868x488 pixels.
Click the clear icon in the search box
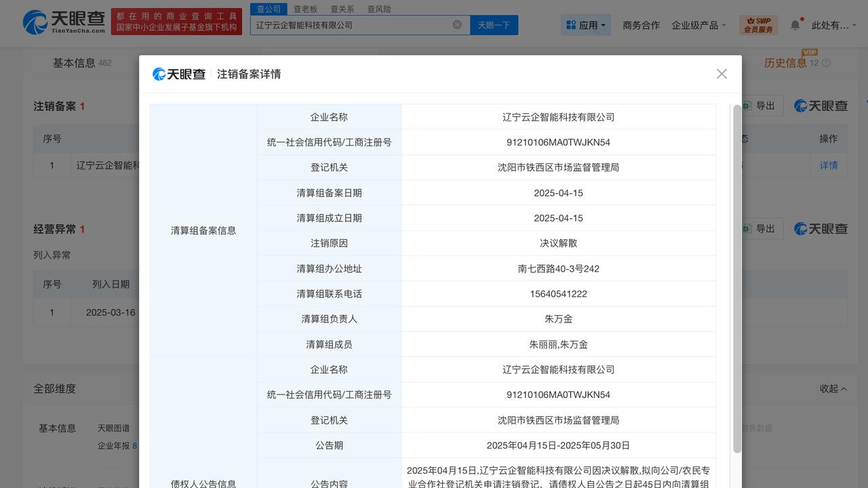457,24
